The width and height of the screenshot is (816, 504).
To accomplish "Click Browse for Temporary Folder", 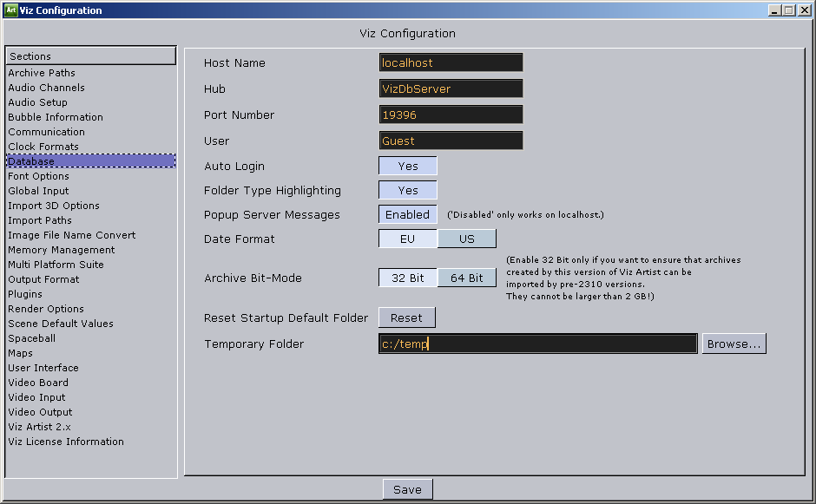I will pyautogui.click(x=734, y=344).
